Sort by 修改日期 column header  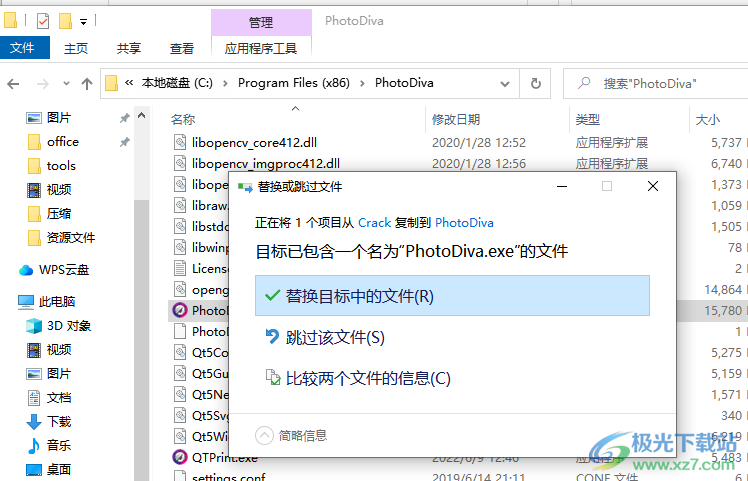coord(456,120)
